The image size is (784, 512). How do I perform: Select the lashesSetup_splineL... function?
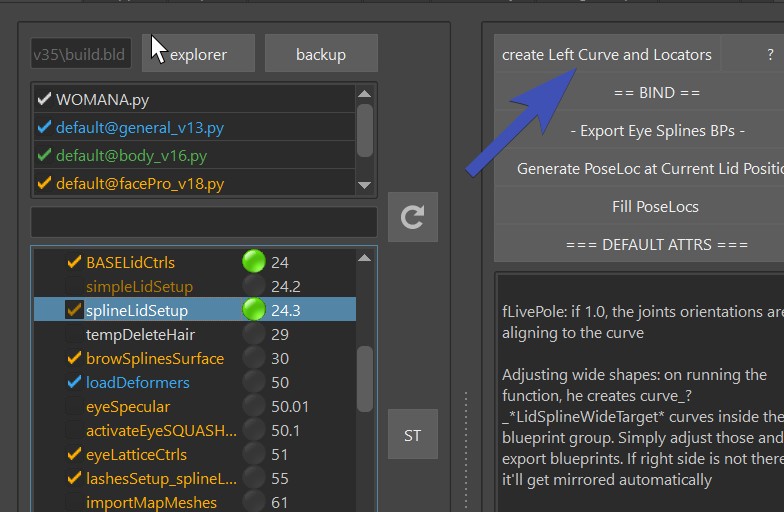161,478
